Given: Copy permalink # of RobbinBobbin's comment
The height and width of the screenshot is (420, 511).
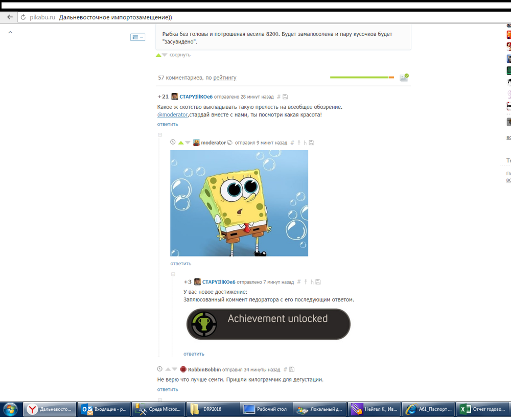Looking at the screenshot, I should (286, 369).
